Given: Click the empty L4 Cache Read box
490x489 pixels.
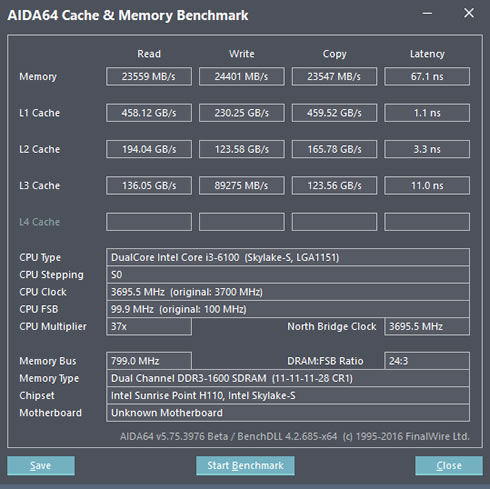Looking at the screenshot, I should click(149, 222).
